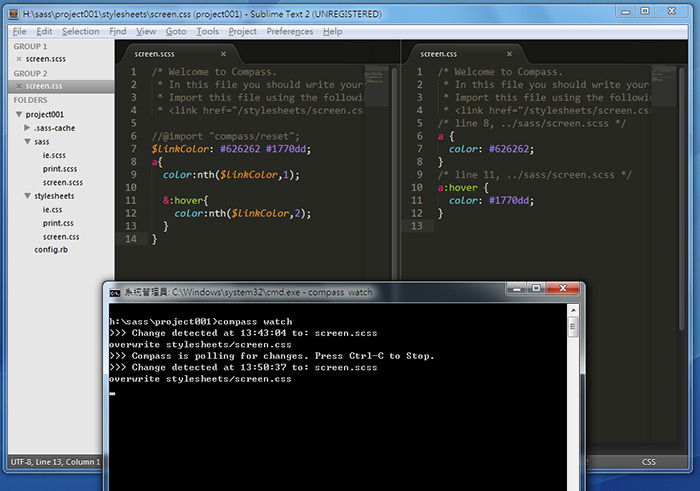Image resolution: width=700 pixels, height=491 pixels.
Task: Open the Selection menu
Action: (80, 31)
